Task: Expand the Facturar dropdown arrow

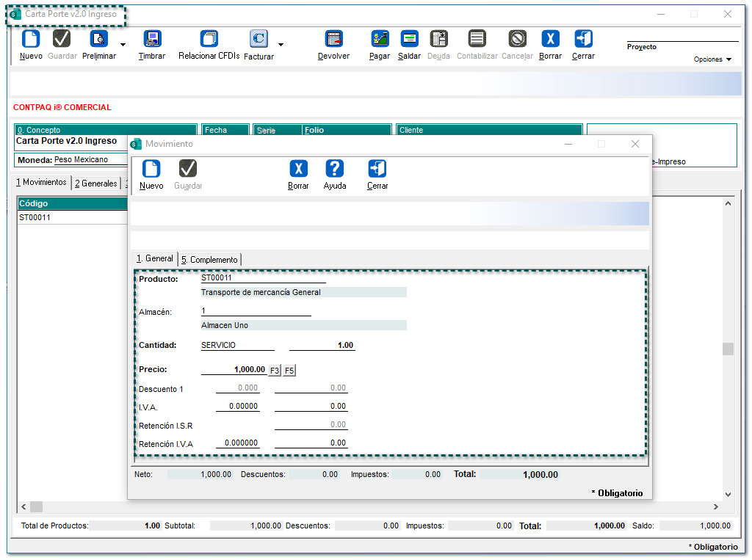Action: [281, 45]
